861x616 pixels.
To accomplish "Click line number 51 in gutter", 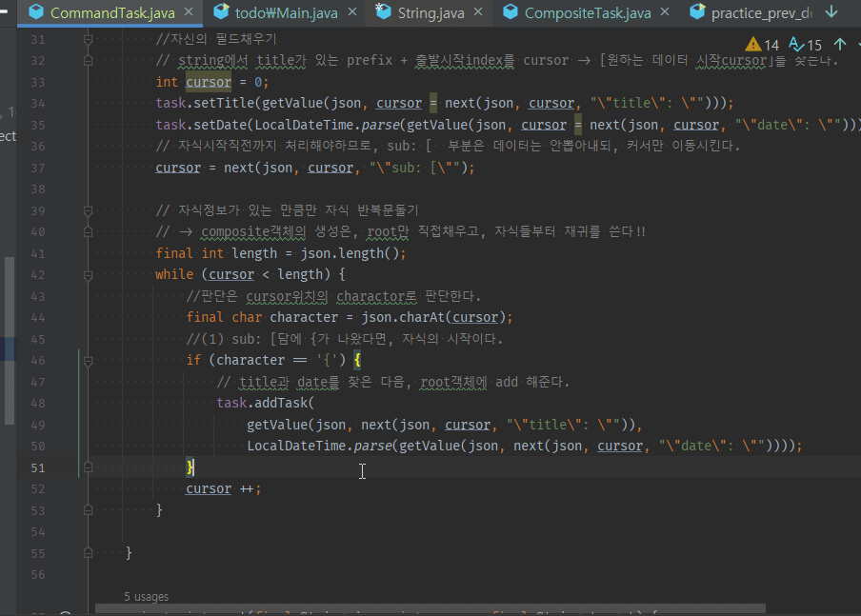I will [x=37, y=467].
